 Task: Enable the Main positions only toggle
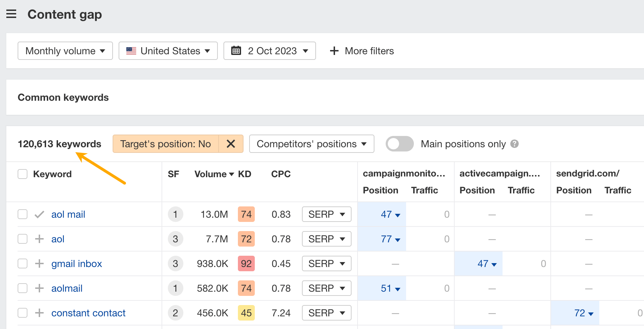click(399, 144)
